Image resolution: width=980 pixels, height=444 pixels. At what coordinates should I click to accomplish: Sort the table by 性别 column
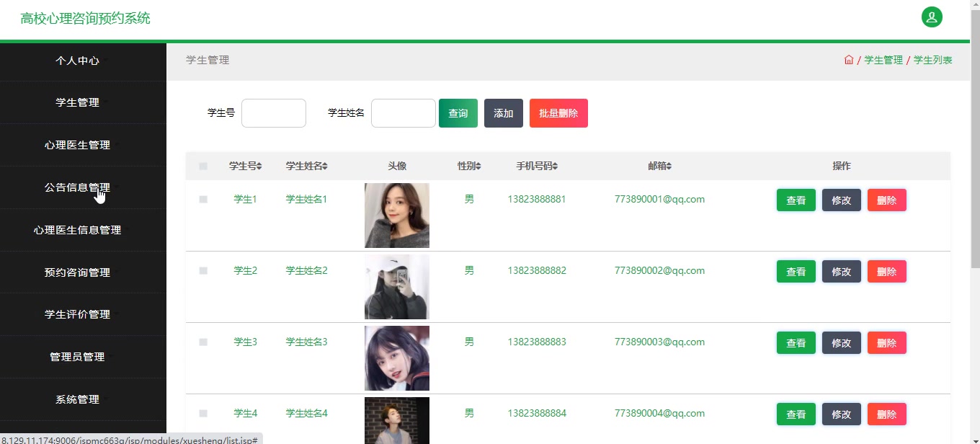coord(469,166)
